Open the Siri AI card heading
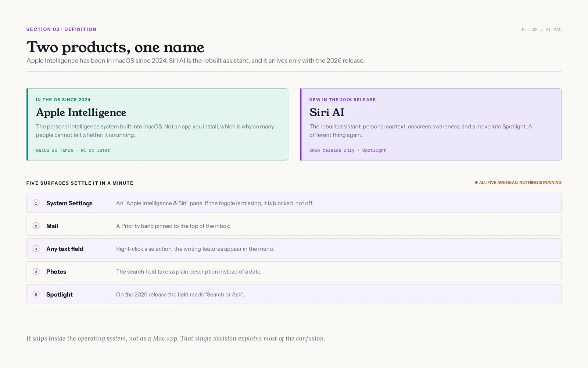The height and width of the screenshot is (368, 588). pos(327,112)
